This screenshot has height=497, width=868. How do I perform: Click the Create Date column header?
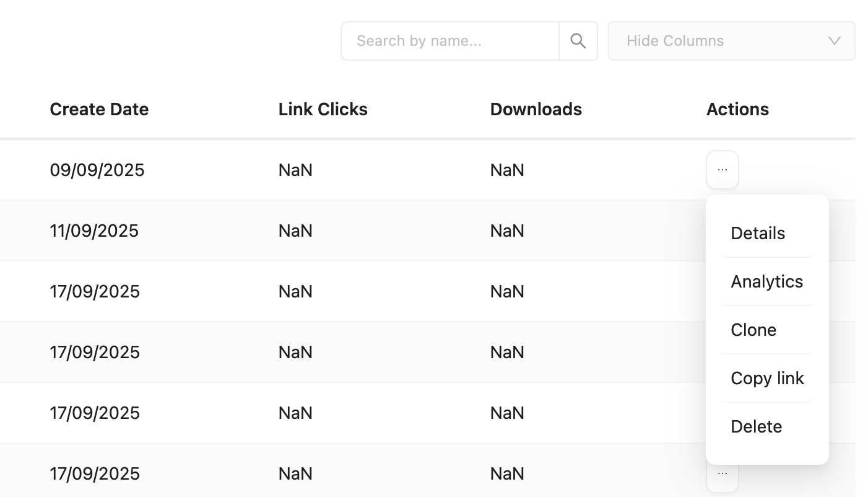pos(99,110)
